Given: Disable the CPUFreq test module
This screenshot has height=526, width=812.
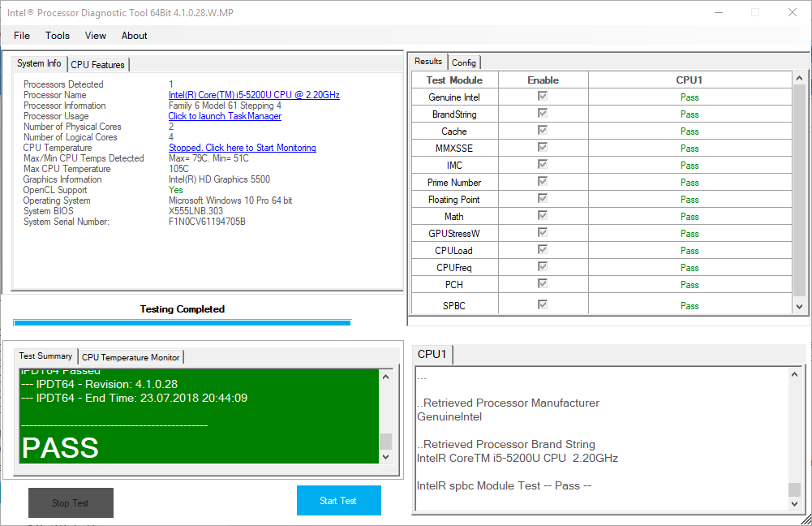Looking at the screenshot, I should [x=543, y=267].
